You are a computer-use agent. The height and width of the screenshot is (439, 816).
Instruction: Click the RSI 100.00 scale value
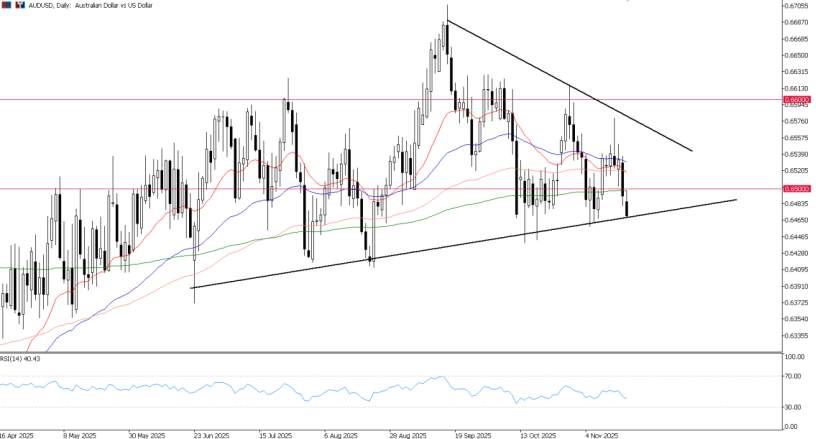(796, 357)
